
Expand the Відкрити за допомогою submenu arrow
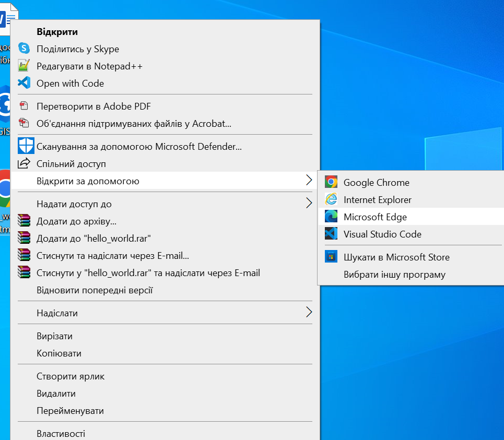pyautogui.click(x=309, y=180)
